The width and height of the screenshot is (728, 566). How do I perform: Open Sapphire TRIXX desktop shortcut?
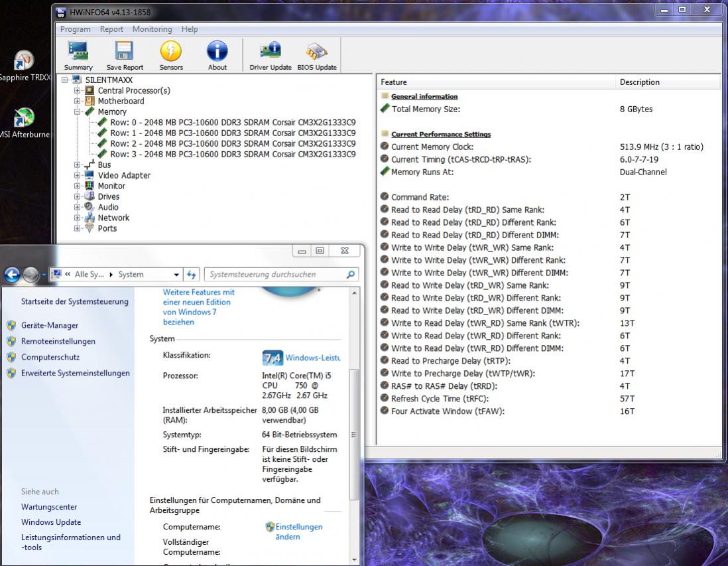[x=24, y=66]
